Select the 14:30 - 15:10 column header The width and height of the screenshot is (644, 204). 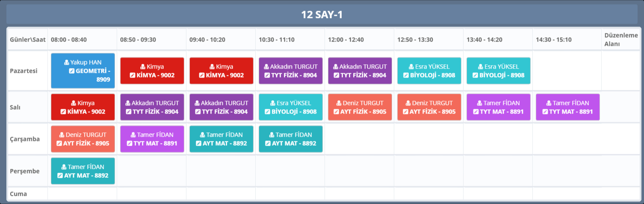pyautogui.click(x=553, y=39)
